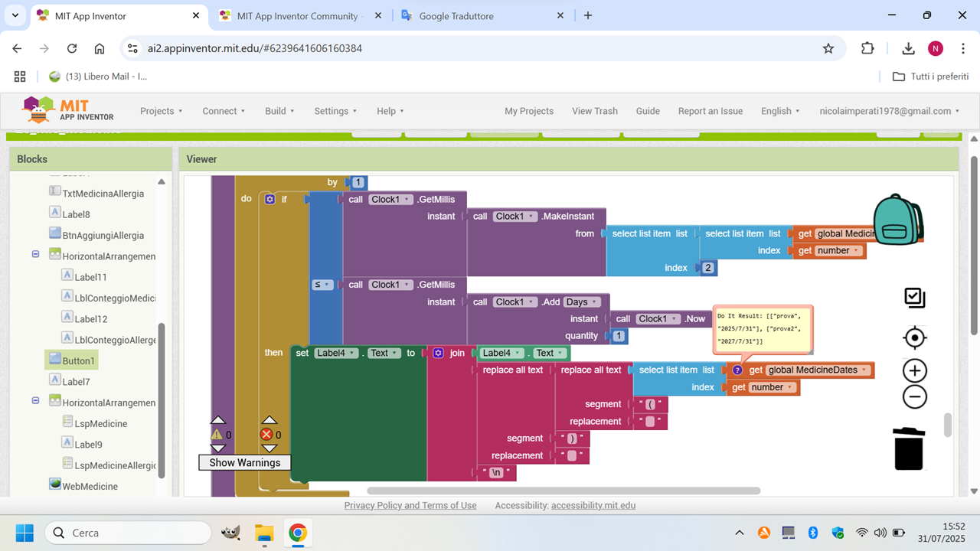Click the question mark comment icon
The width and height of the screenshot is (980, 551).
click(737, 370)
